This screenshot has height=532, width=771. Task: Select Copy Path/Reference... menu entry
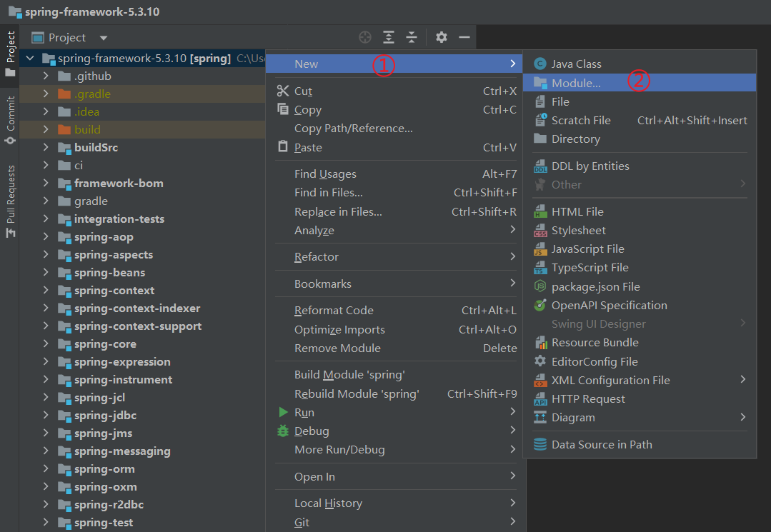pos(353,129)
